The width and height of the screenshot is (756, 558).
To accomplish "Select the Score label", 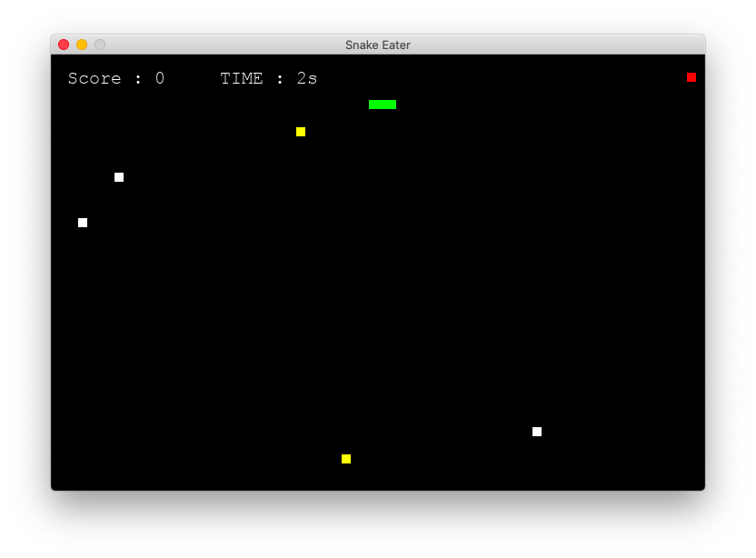I will (94, 78).
